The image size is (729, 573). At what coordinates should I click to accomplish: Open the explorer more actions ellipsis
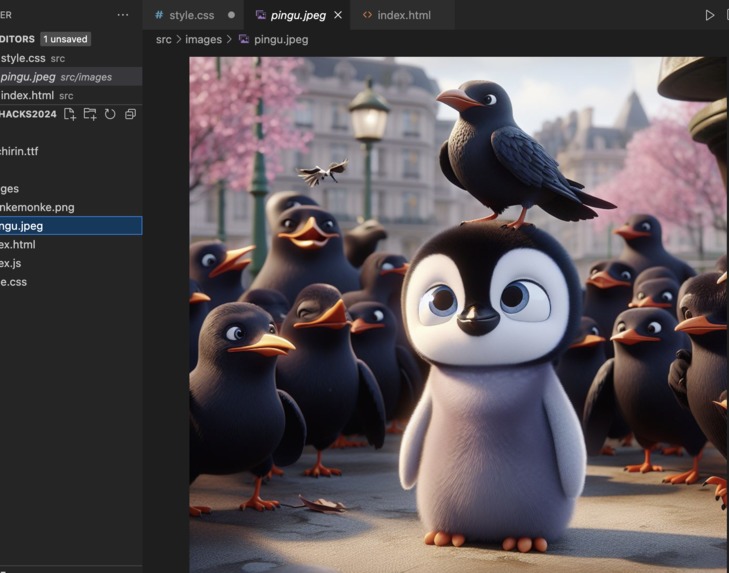[x=123, y=15]
